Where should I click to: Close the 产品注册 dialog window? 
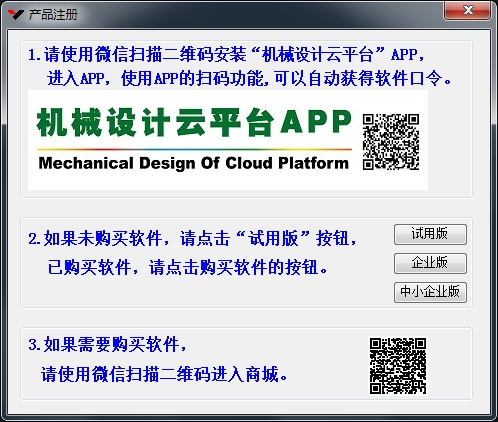point(468,10)
